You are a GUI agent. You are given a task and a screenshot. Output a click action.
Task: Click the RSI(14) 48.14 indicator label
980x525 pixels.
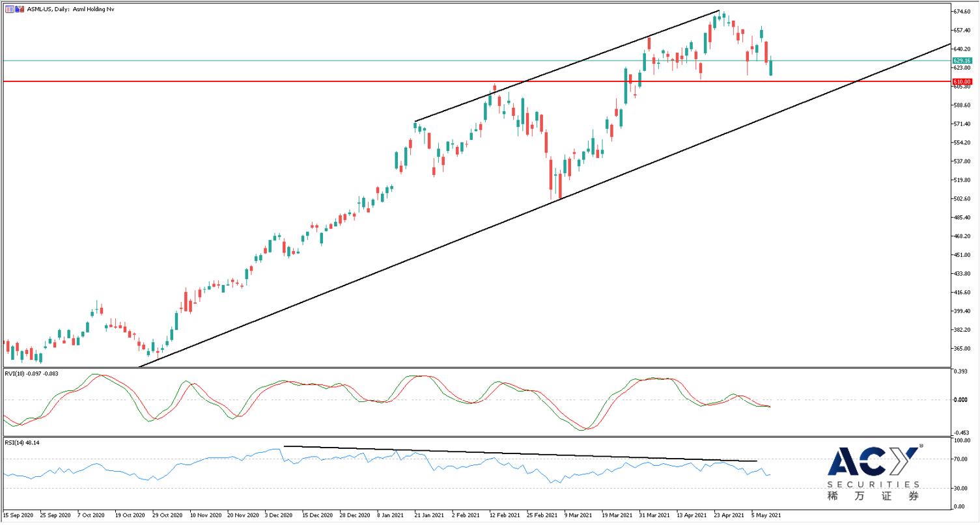pos(22,442)
